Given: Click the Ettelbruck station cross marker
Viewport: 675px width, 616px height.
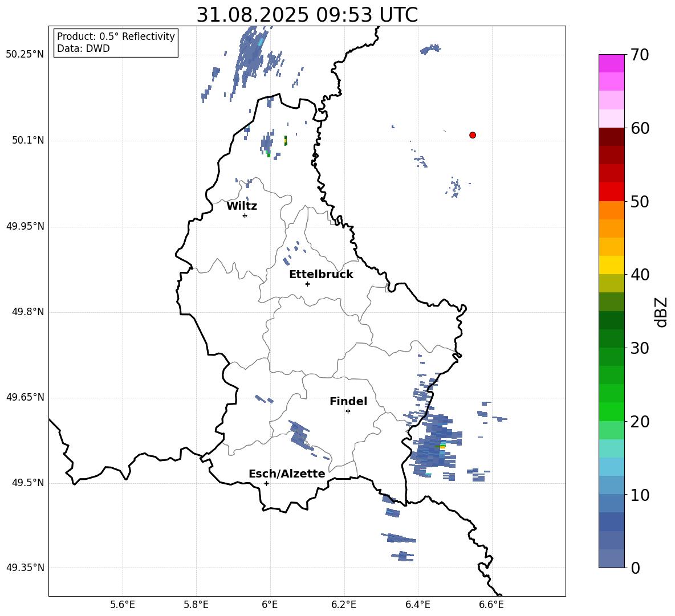Looking at the screenshot, I should coord(307,284).
